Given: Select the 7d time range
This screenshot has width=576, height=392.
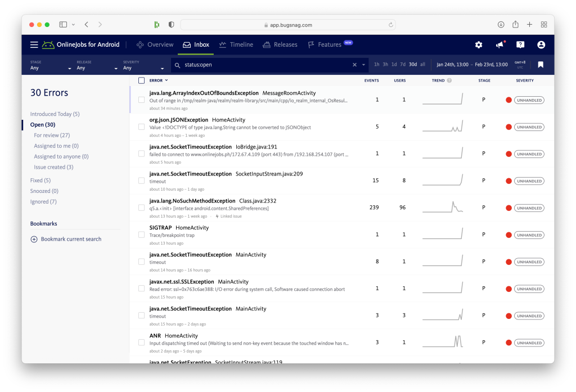Looking at the screenshot, I should coord(403,65).
